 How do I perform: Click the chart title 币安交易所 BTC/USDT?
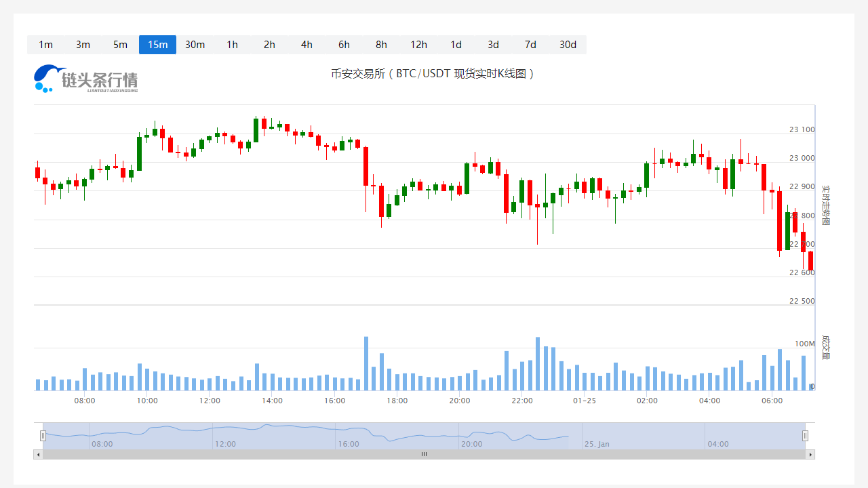point(433,74)
